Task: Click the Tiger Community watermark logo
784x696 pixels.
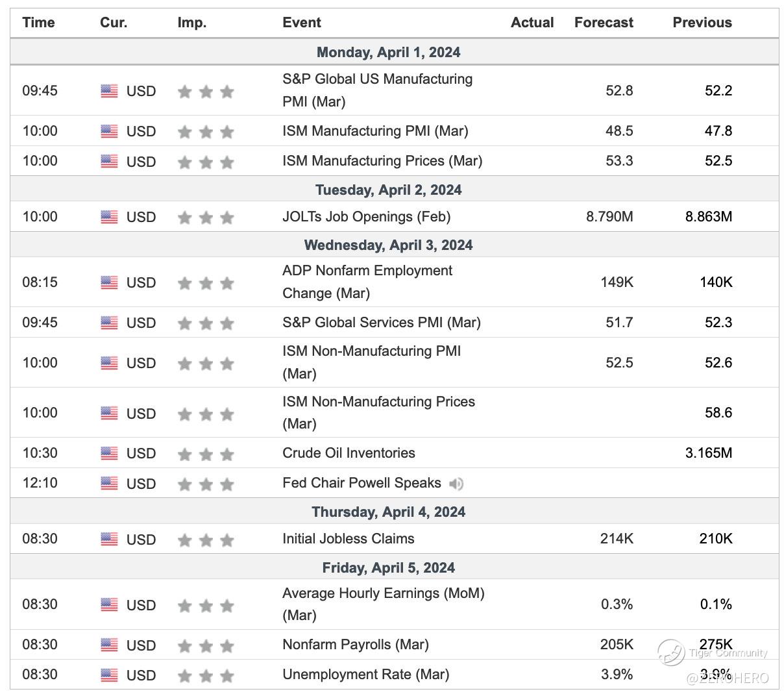Action: (671, 652)
